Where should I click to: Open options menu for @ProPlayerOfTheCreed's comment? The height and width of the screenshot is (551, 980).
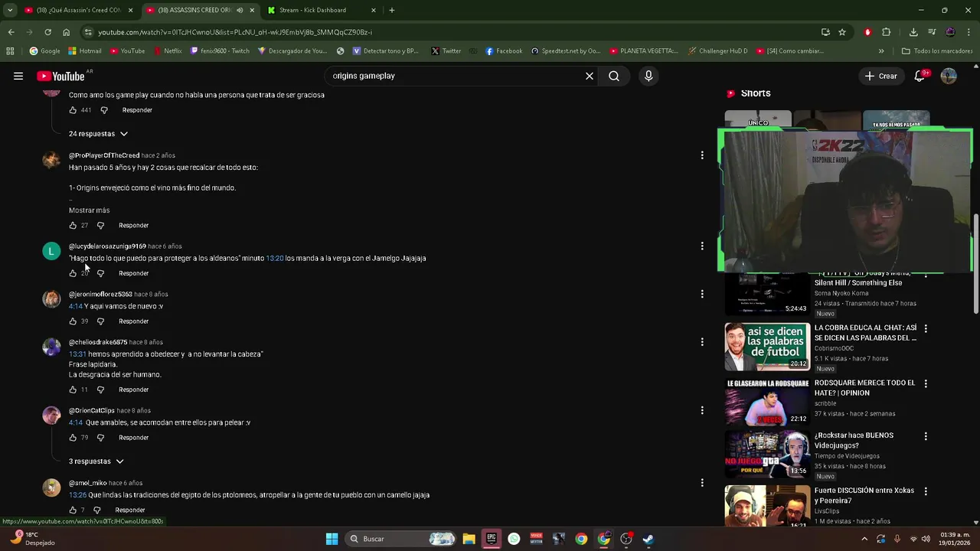(x=702, y=155)
